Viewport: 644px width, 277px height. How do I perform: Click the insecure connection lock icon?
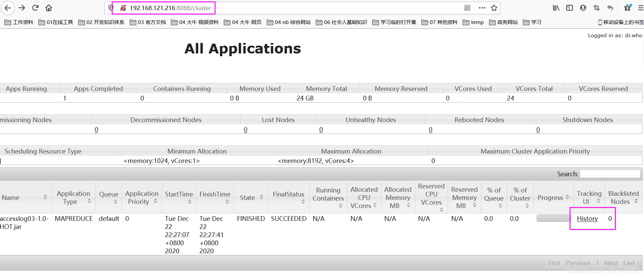click(123, 8)
